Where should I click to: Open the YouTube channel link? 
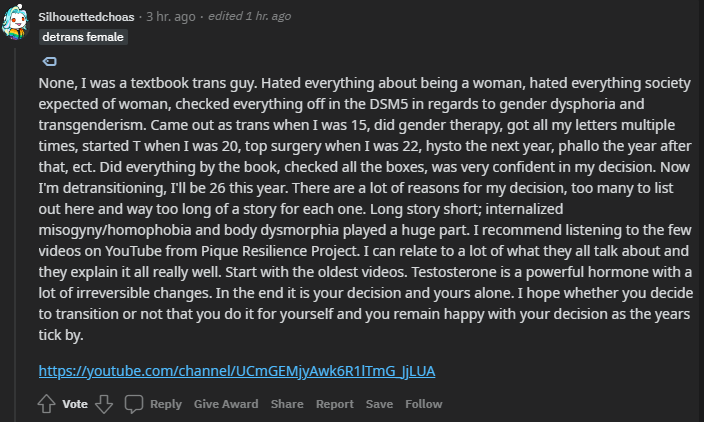[x=237, y=371]
